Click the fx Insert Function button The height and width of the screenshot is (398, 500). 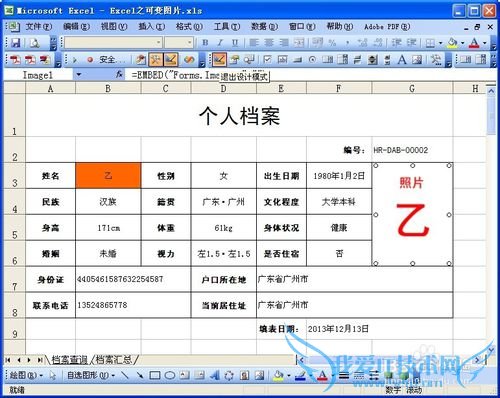119,75
